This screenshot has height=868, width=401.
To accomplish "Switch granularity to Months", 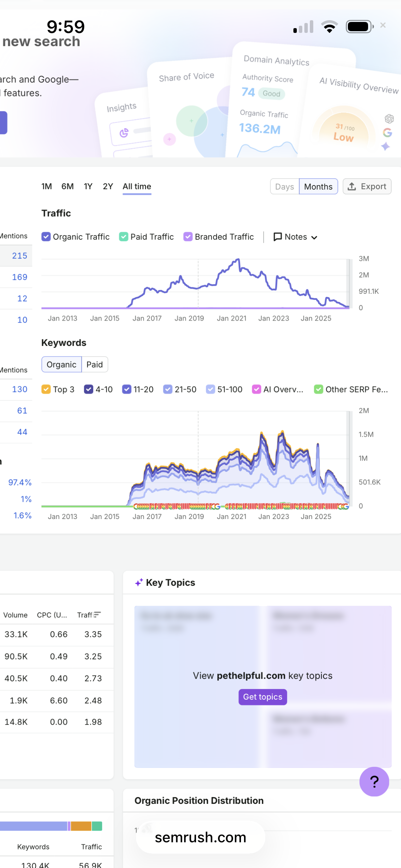I will coord(318,186).
